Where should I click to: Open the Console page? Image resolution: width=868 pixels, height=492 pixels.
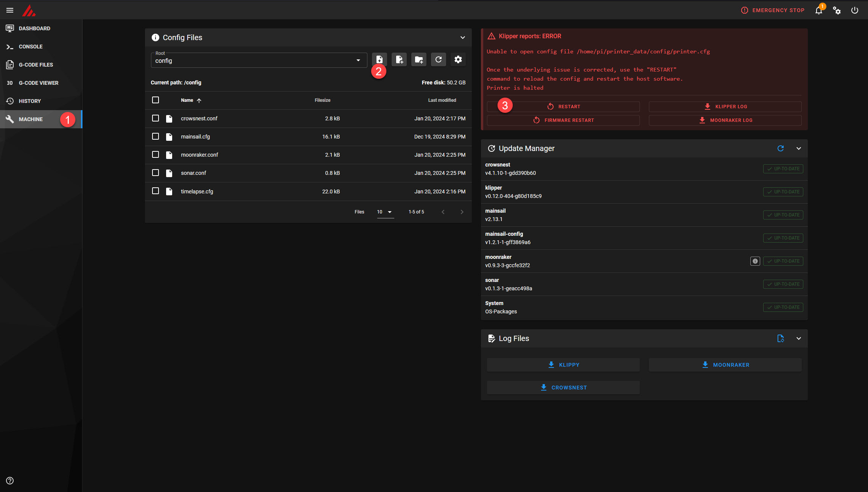pyautogui.click(x=41, y=47)
